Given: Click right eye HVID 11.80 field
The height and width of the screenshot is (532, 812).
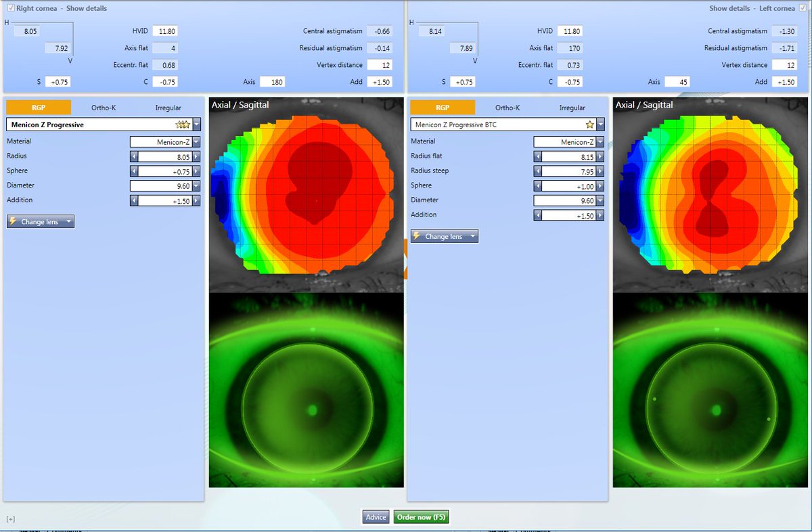Looking at the screenshot, I should pos(164,31).
